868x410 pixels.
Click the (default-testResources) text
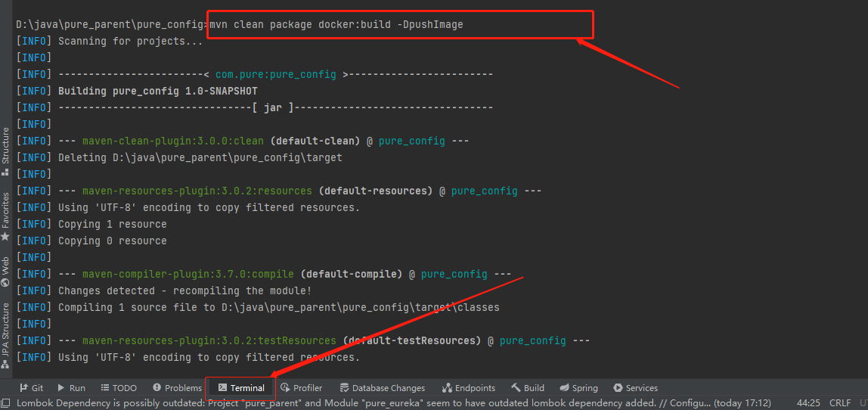pyautogui.click(x=411, y=340)
